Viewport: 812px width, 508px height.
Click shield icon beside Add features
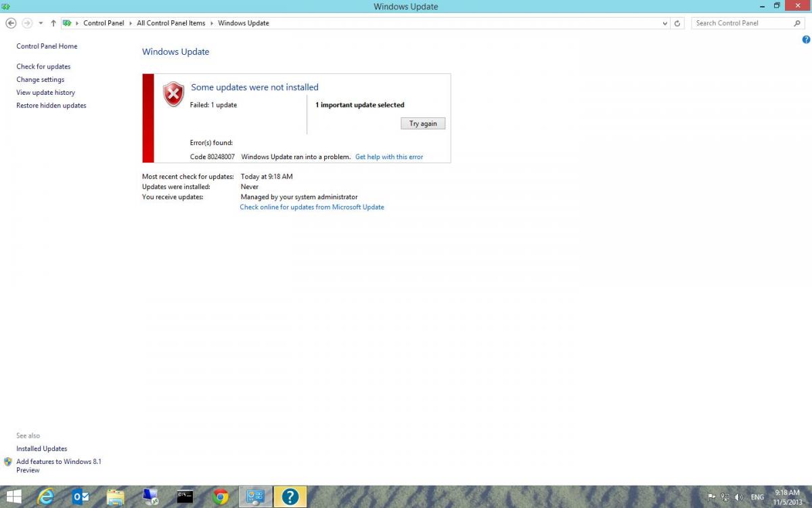[x=8, y=461]
